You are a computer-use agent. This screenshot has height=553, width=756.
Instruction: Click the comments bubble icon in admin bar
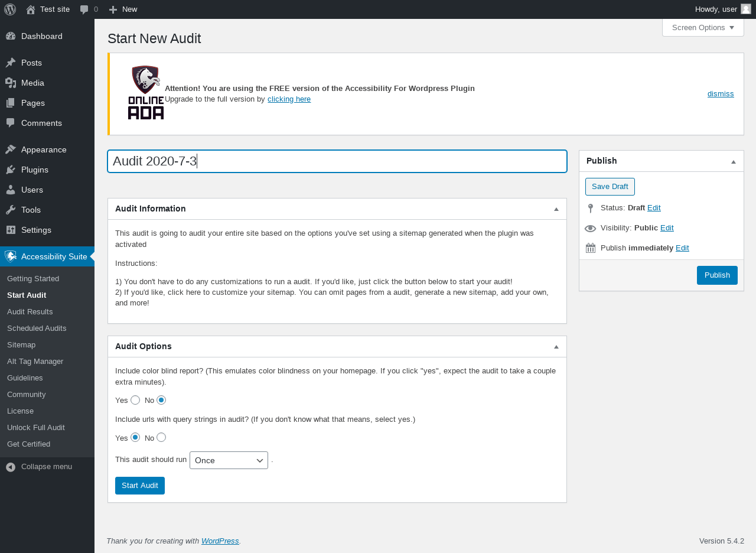click(84, 9)
